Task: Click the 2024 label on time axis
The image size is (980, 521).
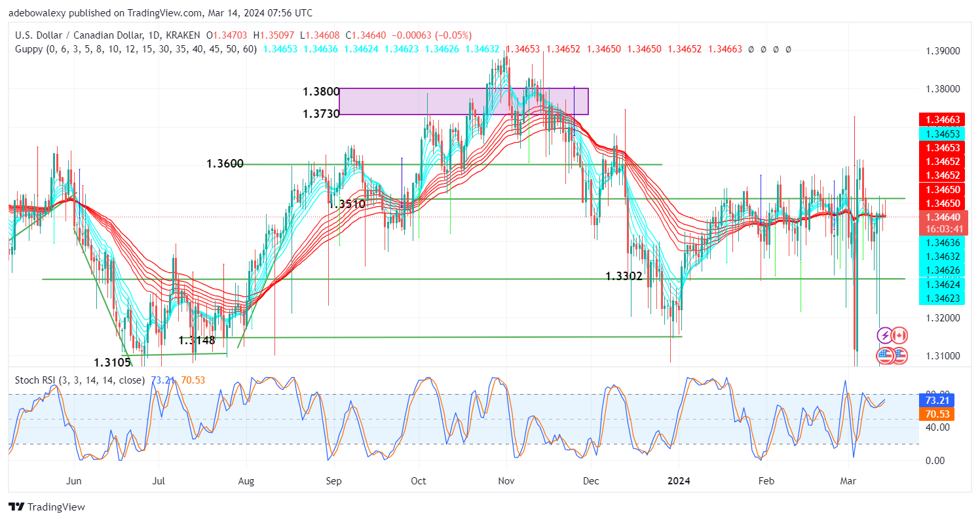Action: tap(679, 480)
